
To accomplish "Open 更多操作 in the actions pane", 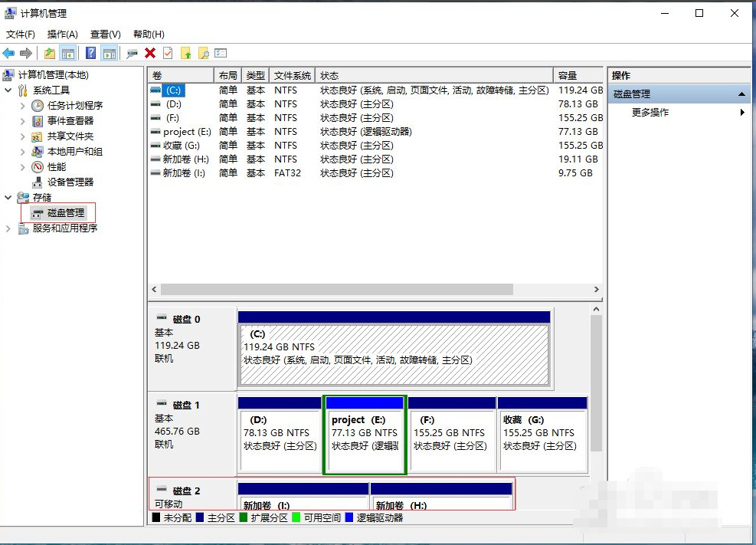I will click(650, 113).
